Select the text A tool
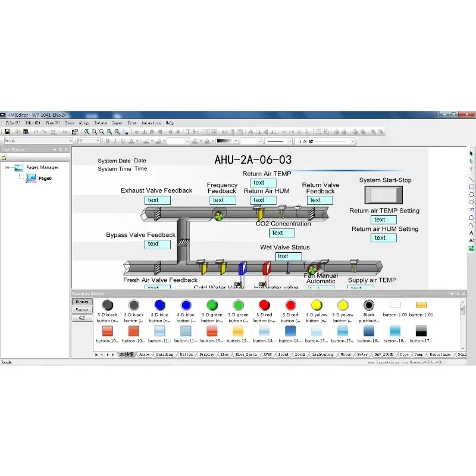The width and height of the screenshot is (476, 476). pyautogui.click(x=471, y=233)
